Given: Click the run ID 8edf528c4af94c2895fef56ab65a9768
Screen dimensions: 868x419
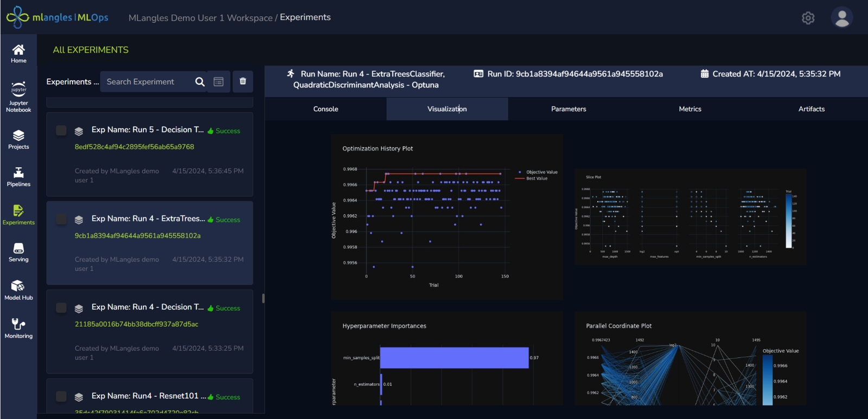Looking at the screenshot, I should pyautogui.click(x=134, y=147).
